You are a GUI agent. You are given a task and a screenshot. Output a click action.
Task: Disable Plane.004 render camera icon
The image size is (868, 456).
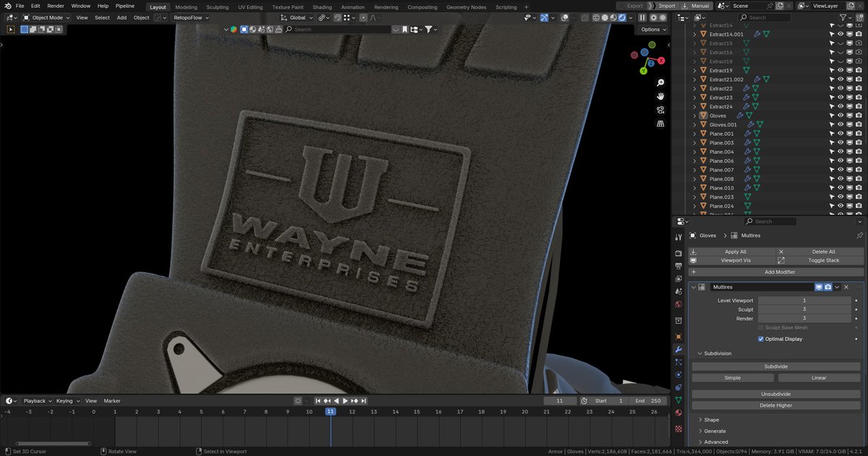pos(859,152)
